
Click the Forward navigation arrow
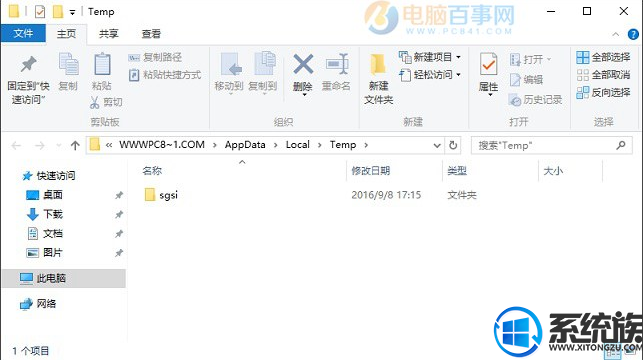coord(40,146)
